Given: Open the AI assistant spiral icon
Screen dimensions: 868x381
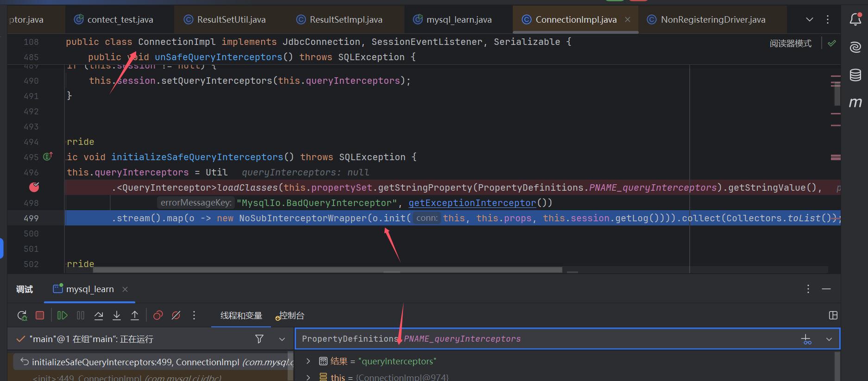Looking at the screenshot, I should [x=855, y=47].
